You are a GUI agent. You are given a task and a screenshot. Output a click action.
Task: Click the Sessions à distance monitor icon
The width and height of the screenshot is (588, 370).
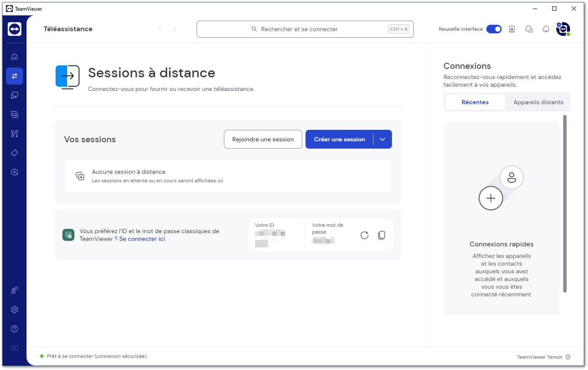tap(68, 77)
